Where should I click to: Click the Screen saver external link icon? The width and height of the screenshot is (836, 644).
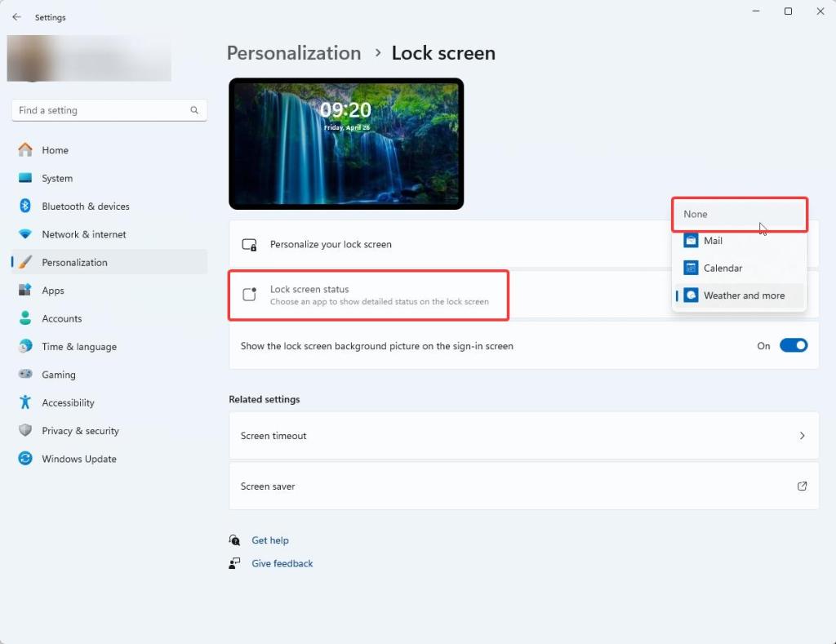[802, 486]
